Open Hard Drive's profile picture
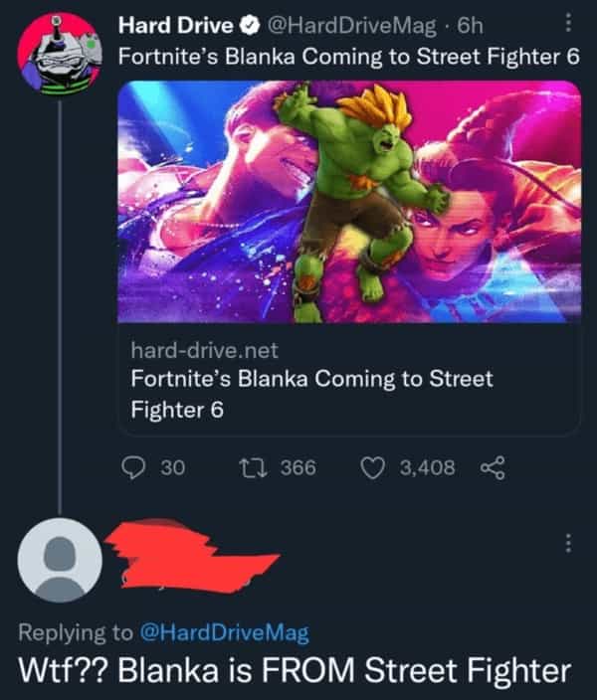The width and height of the screenshot is (597, 700). (x=61, y=56)
